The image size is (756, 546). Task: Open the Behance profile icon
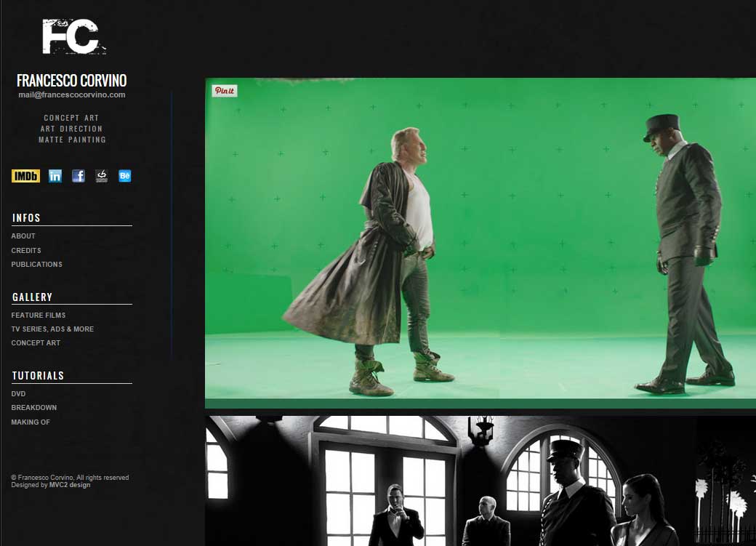(x=125, y=176)
